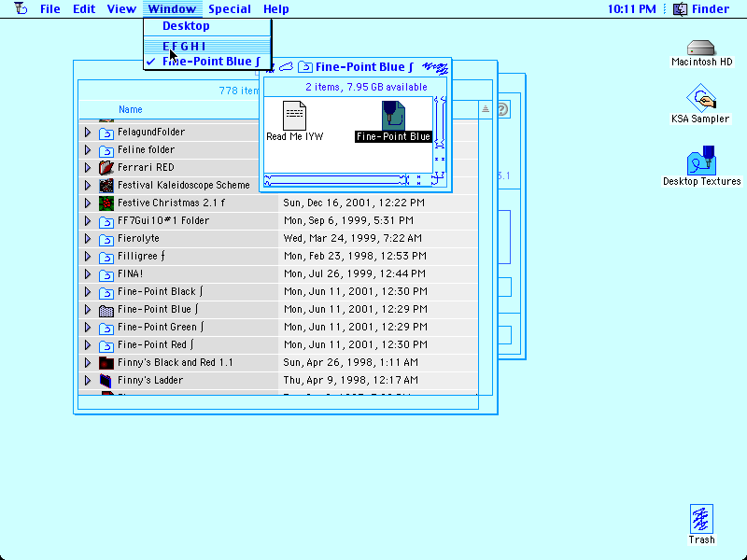The width and height of the screenshot is (747, 560).
Task: Click the Feline folder icon
Action: pos(106,150)
